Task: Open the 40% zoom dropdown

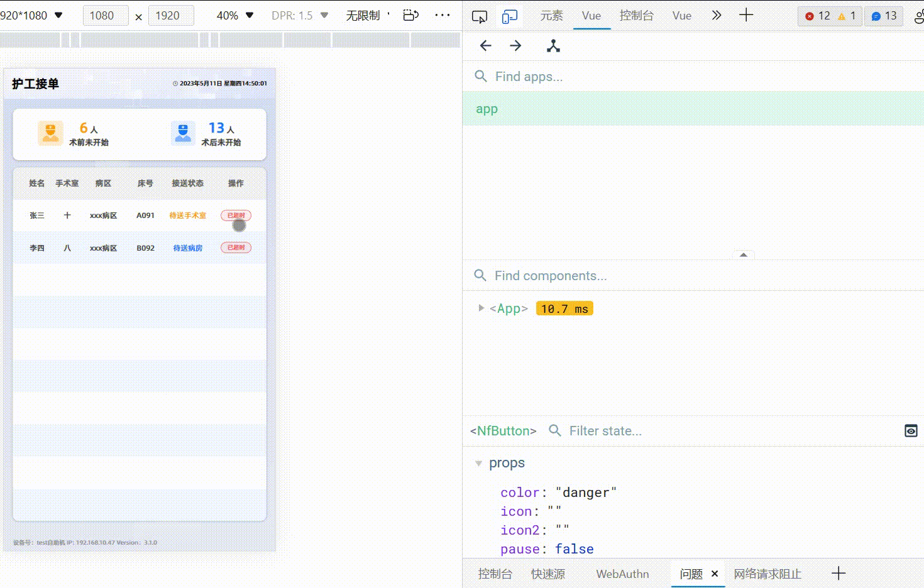Action: click(x=234, y=15)
